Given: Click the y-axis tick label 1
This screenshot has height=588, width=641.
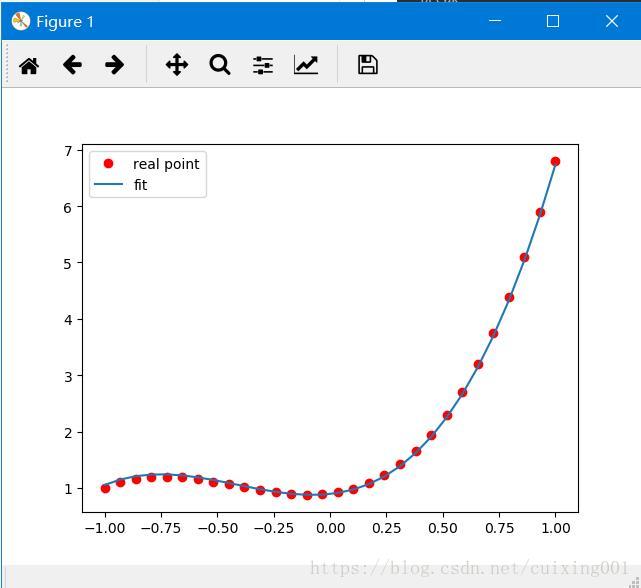Looking at the screenshot, I should click(x=68, y=489).
